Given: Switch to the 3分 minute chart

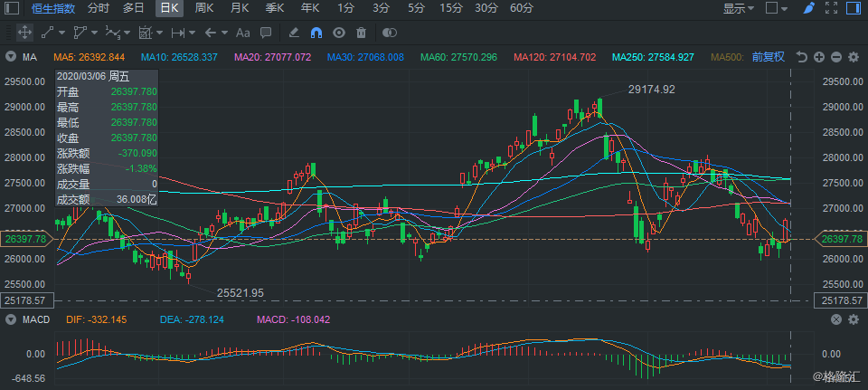Looking at the screenshot, I should point(381,8).
